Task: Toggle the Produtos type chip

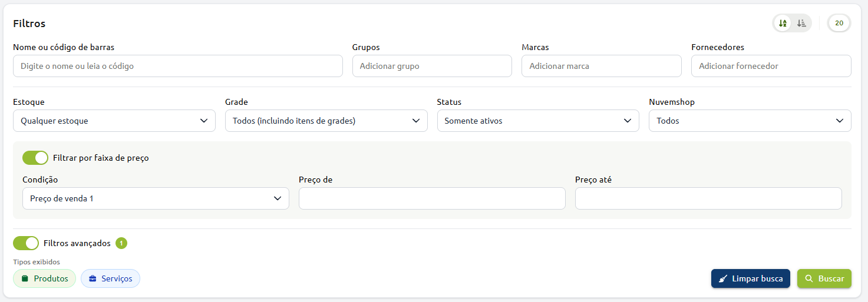Action: tap(45, 278)
